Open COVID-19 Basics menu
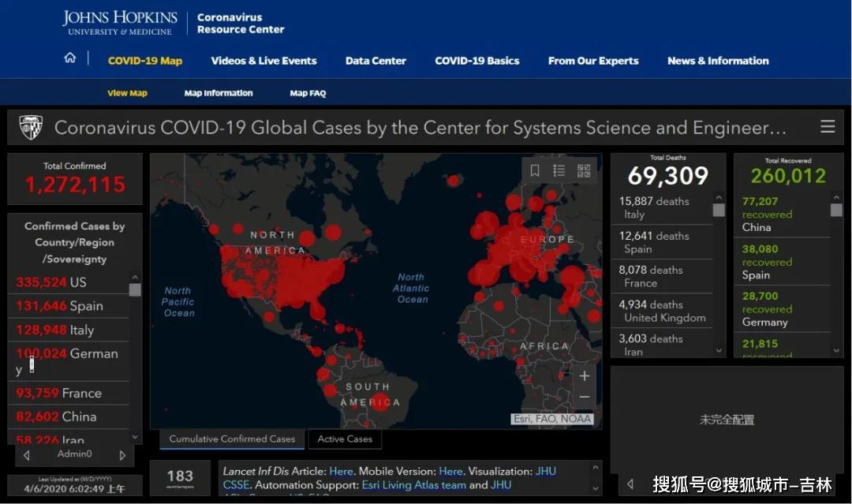The image size is (852, 504). click(x=477, y=61)
